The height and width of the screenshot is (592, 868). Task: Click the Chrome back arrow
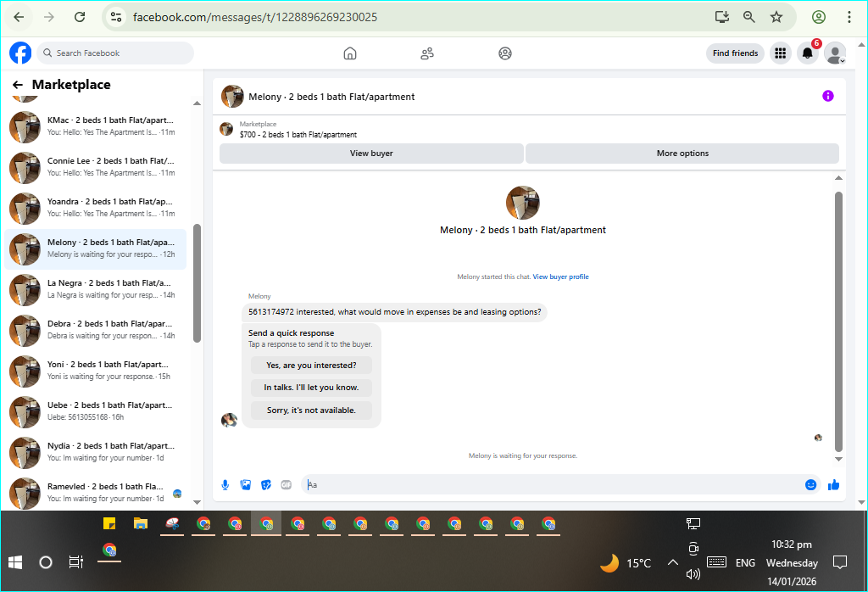(19, 17)
